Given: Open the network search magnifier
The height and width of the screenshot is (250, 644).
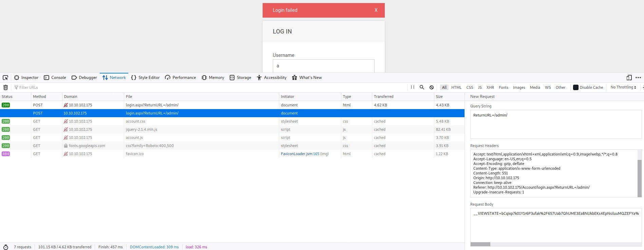Looking at the screenshot, I should (x=422, y=87).
